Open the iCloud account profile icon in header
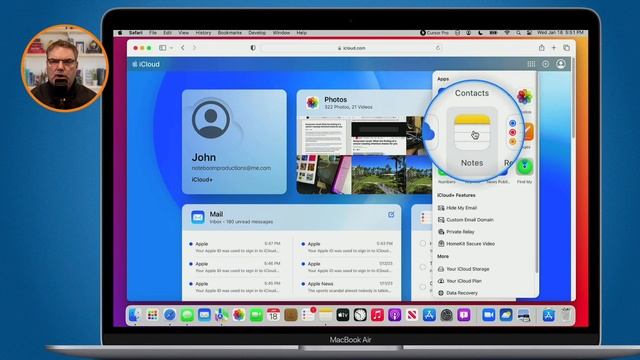This screenshot has height=360, width=640. pyautogui.click(x=561, y=64)
